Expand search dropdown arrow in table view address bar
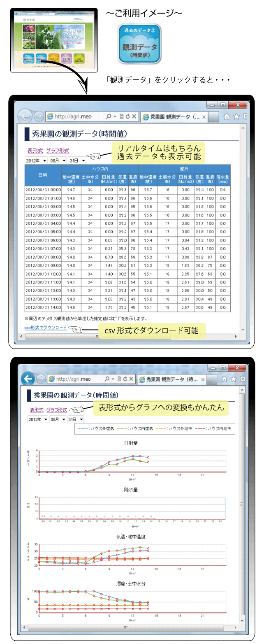 pyautogui.click(x=114, y=117)
